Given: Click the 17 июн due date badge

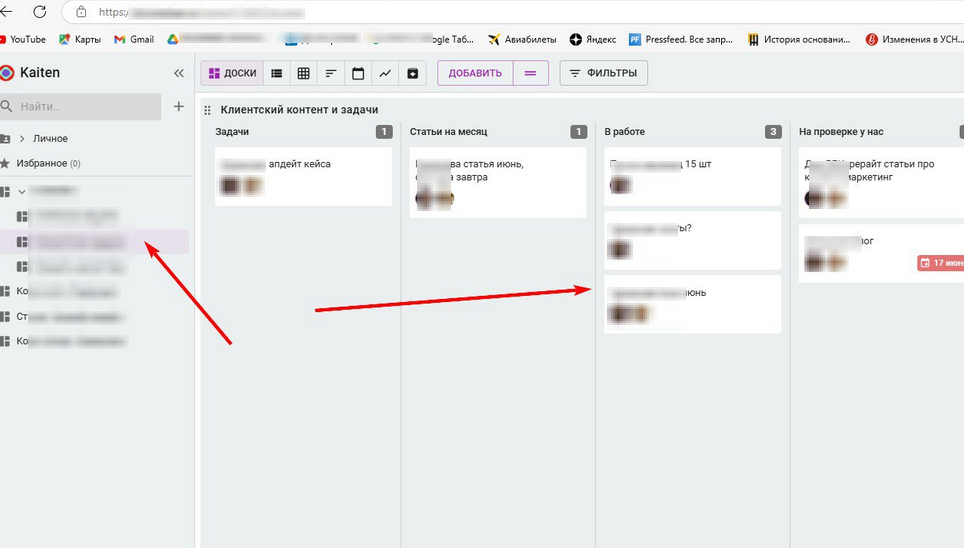Looking at the screenshot, I should point(940,263).
